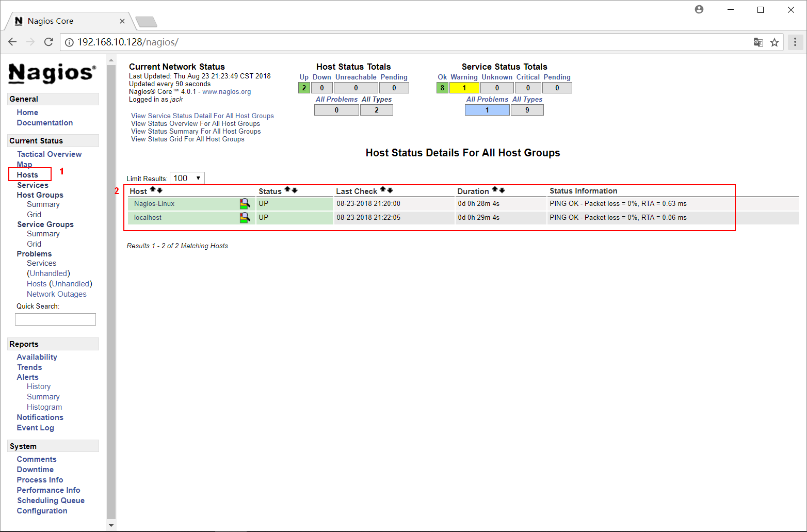Click Down header in Host Status Totals
Image resolution: width=807 pixels, height=532 pixels.
322,77
